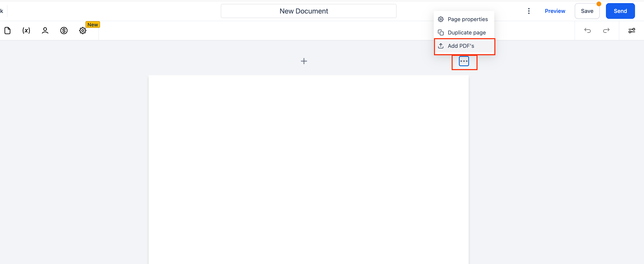Click the undo arrow
644x264 pixels.
click(587, 31)
